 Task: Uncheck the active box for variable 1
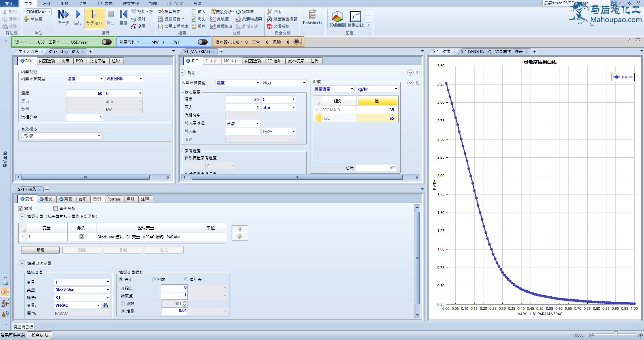coord(82,237)
